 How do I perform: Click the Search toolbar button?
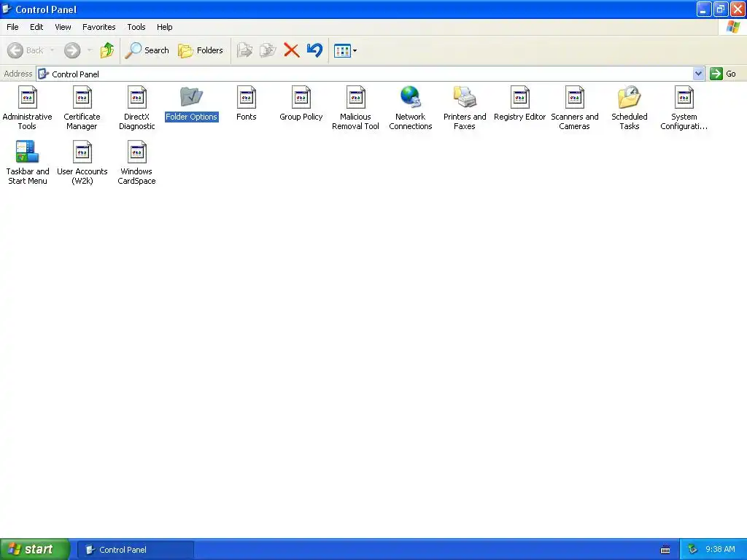[147, 50]
